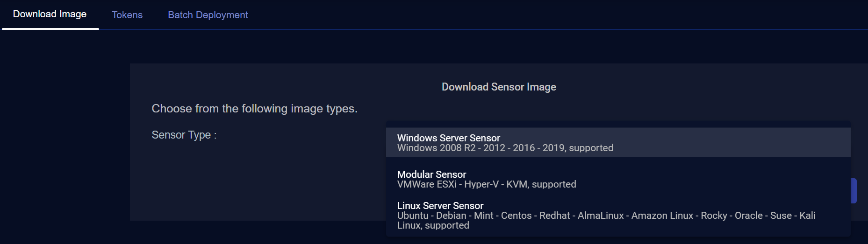This screenshot has width=868, height=244.
Task: Click the VMWare ESXi - Hyper-V - KVM description
Action: coord(486,184)
